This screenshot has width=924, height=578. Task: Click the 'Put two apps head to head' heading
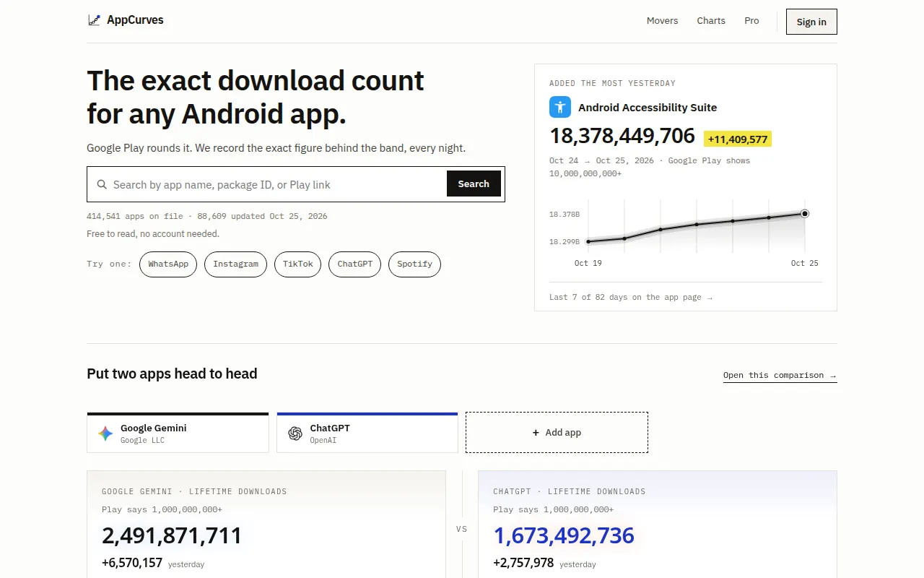coord(172,374)
